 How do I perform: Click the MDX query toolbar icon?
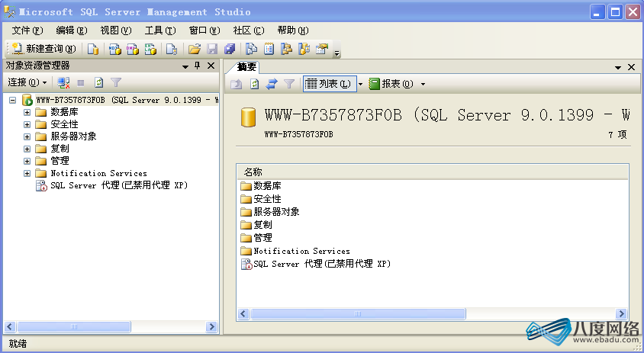click(x=114, y=50)
